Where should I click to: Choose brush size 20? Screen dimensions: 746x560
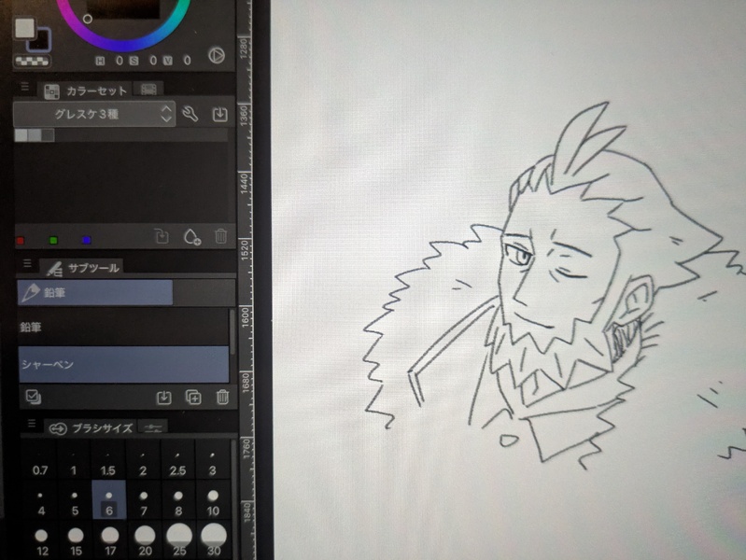145,541
